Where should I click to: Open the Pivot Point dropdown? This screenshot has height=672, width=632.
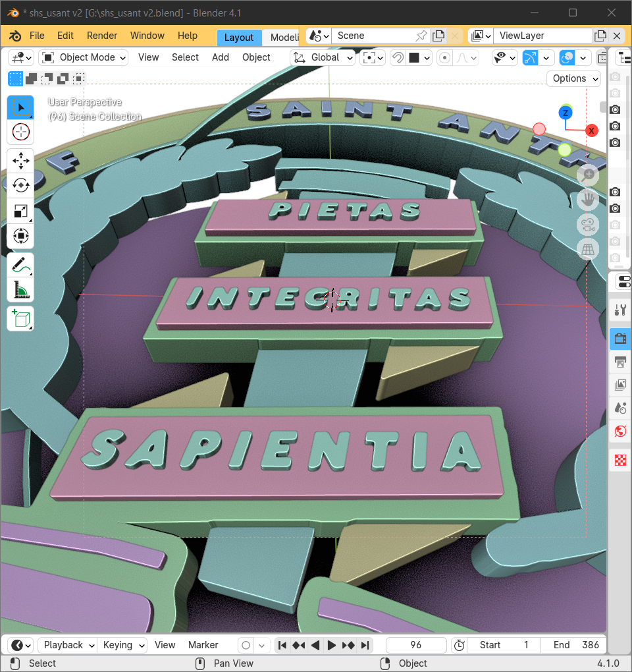point(373,58)
